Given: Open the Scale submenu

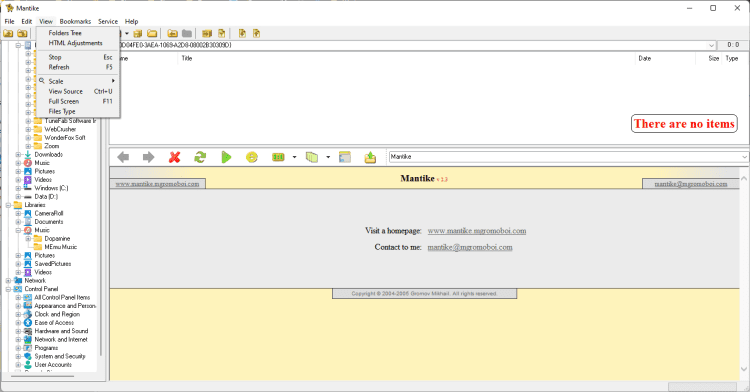Looking at the screenshot, I should (78, 81).
